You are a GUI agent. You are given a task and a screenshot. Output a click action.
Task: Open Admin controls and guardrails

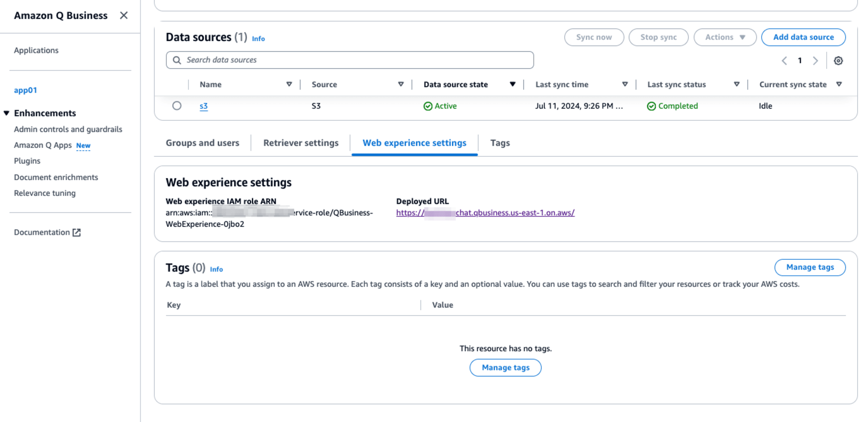pos(68,129)
